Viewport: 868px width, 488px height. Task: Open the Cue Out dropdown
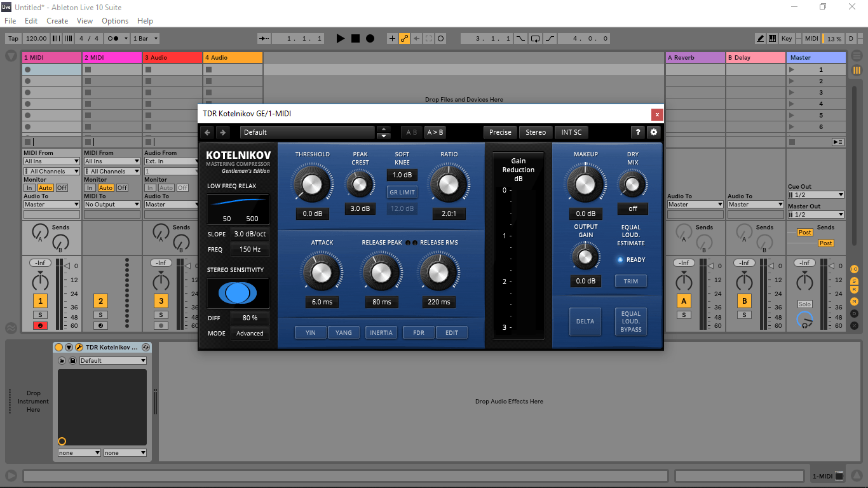click(816, 195)
